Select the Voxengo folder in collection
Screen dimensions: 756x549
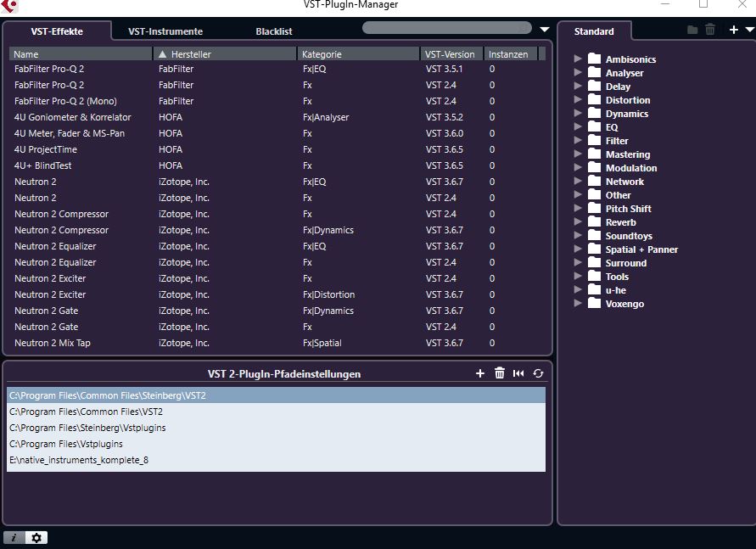point(624,304)
